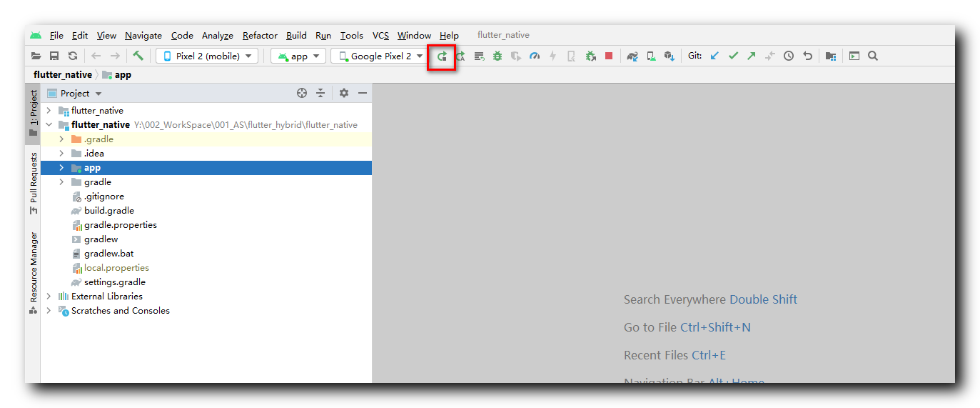Expand Scratches and Consoles
Screen dimensions: 980x408
pyautogui.click(x=49, y=311)
